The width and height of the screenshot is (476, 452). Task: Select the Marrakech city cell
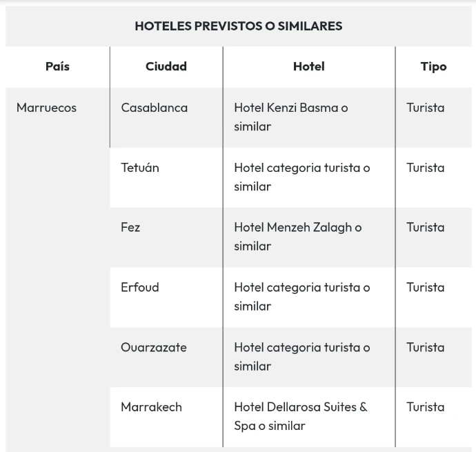[151, 407]
